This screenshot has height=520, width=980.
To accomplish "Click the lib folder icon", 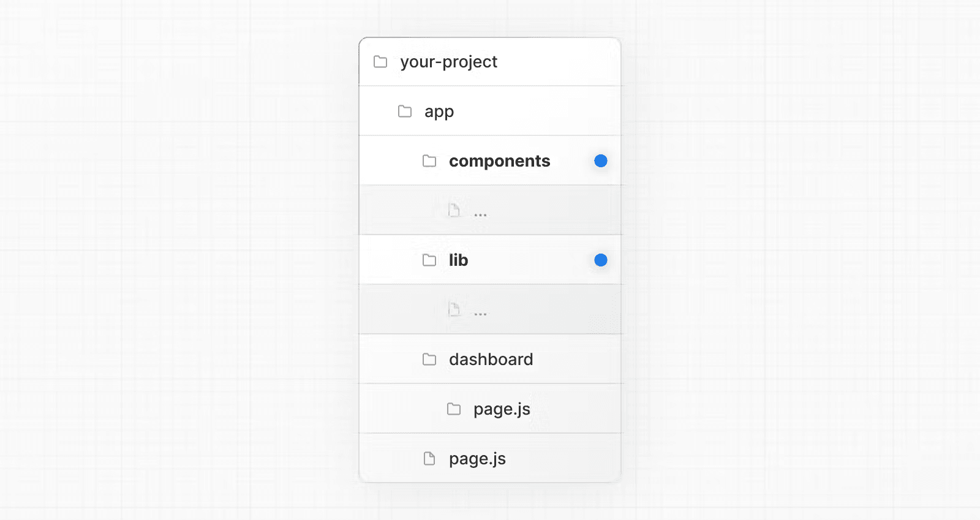I will click(x=429, y=260).
